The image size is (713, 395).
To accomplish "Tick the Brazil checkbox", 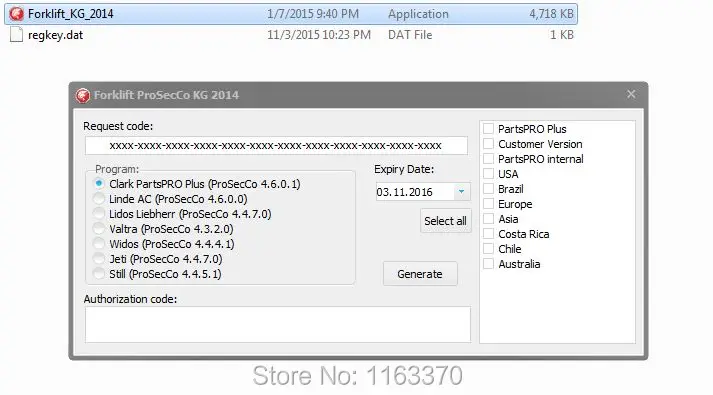I will point(488,189).
